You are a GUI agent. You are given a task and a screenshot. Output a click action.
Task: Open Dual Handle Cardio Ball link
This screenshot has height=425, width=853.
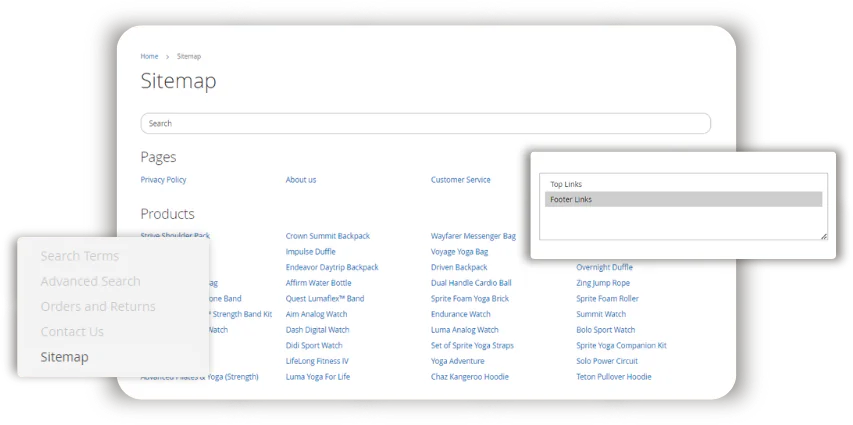(471, 283)
